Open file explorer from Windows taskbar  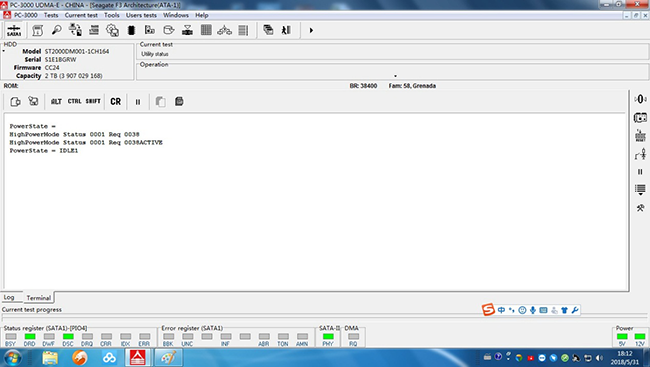(x=50, y=357)
